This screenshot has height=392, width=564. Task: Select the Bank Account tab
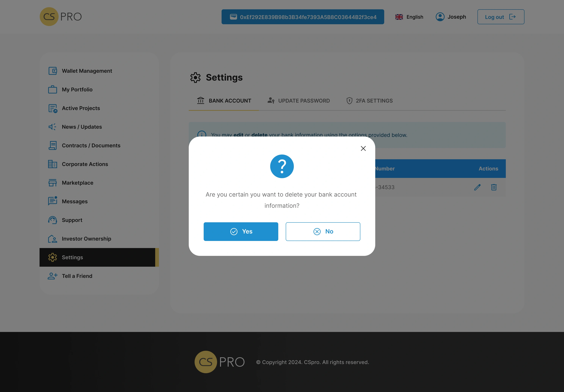tap(224, 101)
